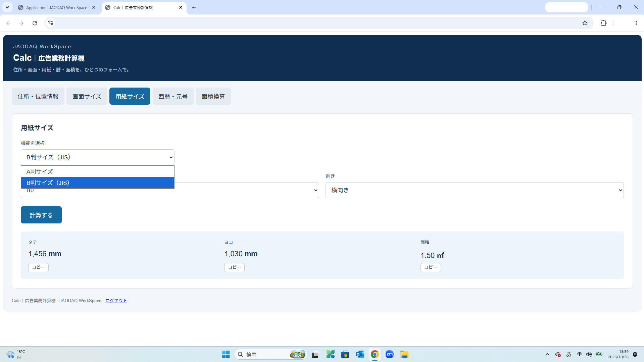
Task: Open the Windows Start menu
Action: pos(226,354)
